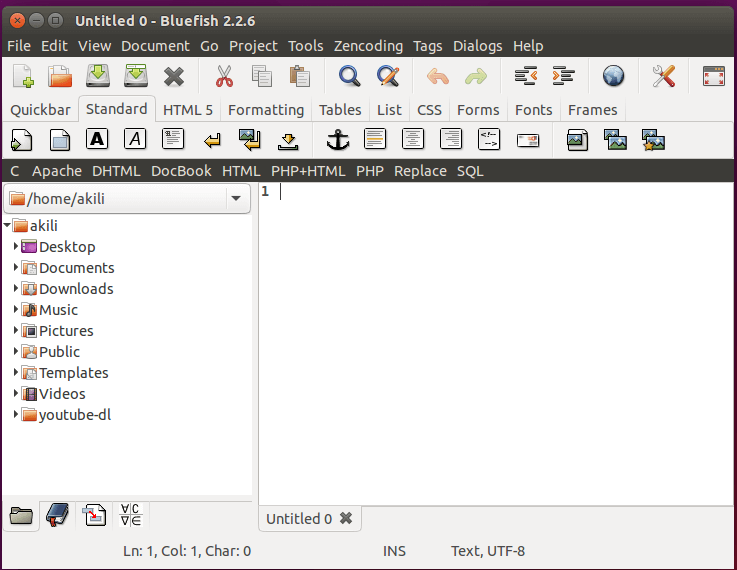
Task: Insert anchor using the anchor icon
Action: pos(338,140)
